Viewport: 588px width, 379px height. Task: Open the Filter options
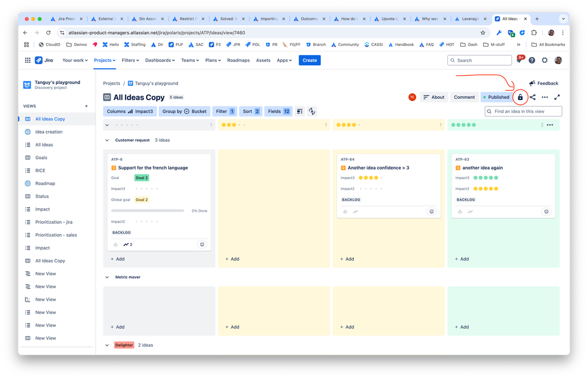(225, 111)
